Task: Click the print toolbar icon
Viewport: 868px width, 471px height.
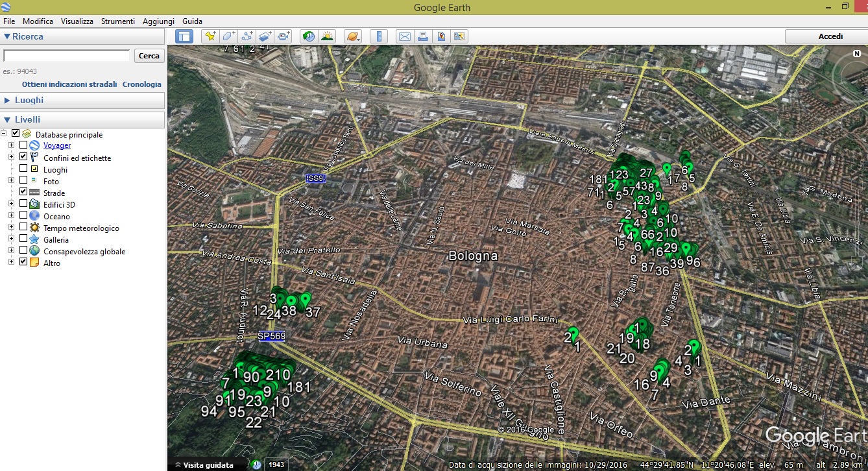Action: 422,36
